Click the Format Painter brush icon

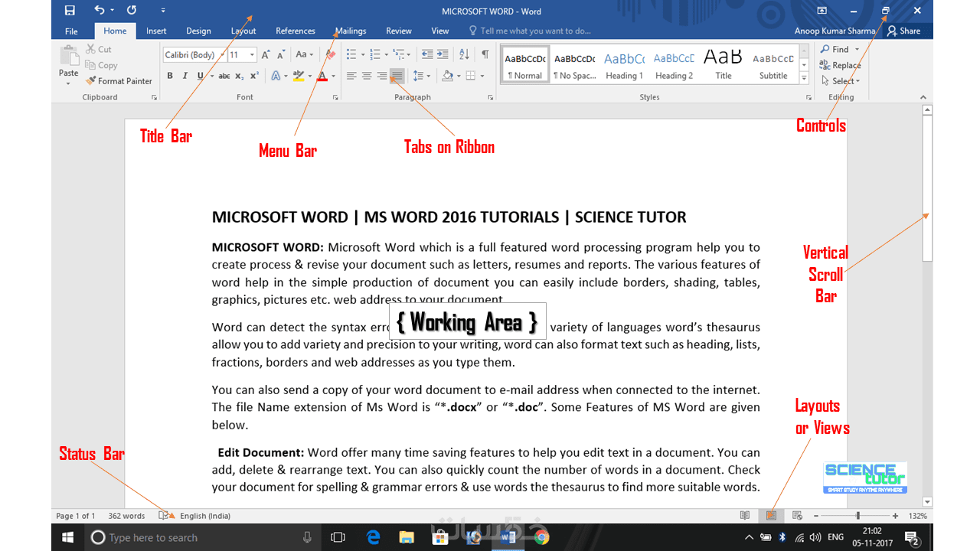pos(90,80)
